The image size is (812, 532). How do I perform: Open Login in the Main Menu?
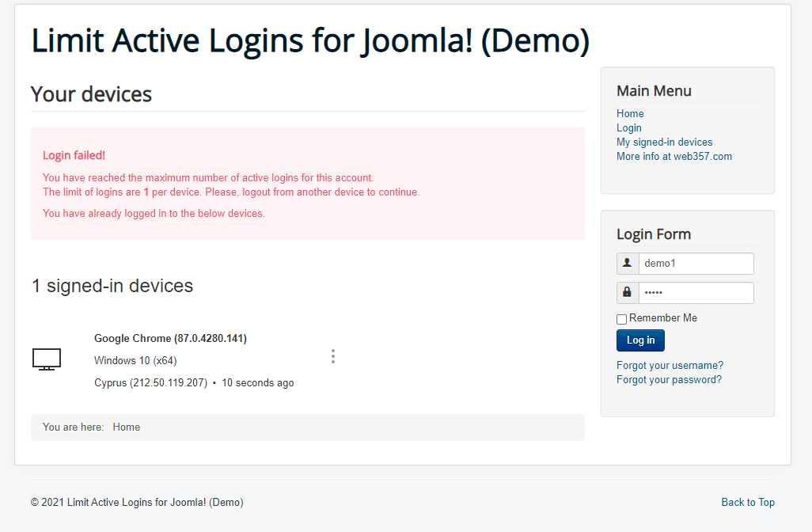click(628, 128)
